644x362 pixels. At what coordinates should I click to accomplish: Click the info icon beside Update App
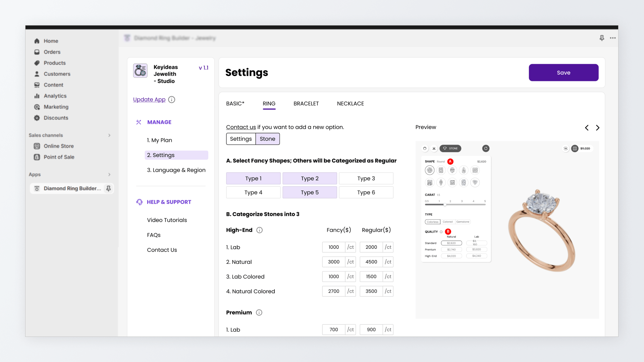click(172, 100)
